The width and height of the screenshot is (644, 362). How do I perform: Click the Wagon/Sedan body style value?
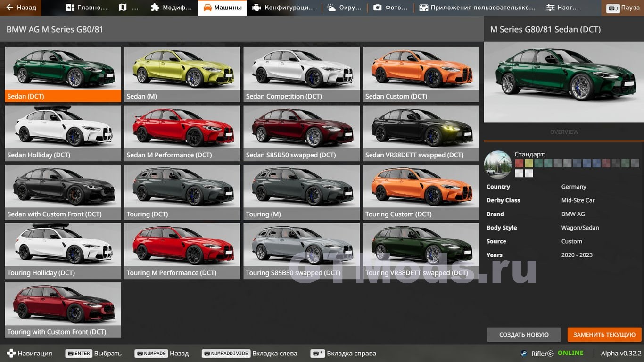coord(580,228)
